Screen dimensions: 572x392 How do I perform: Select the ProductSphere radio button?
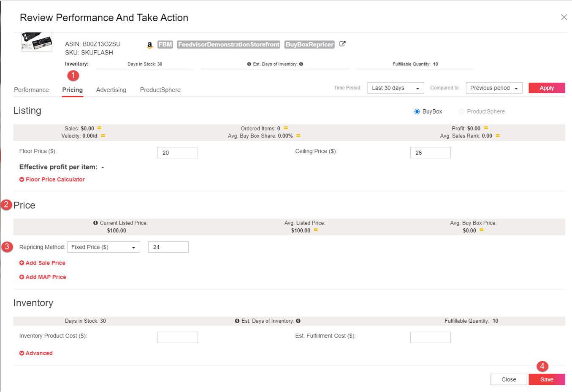(x=462, y=111)
